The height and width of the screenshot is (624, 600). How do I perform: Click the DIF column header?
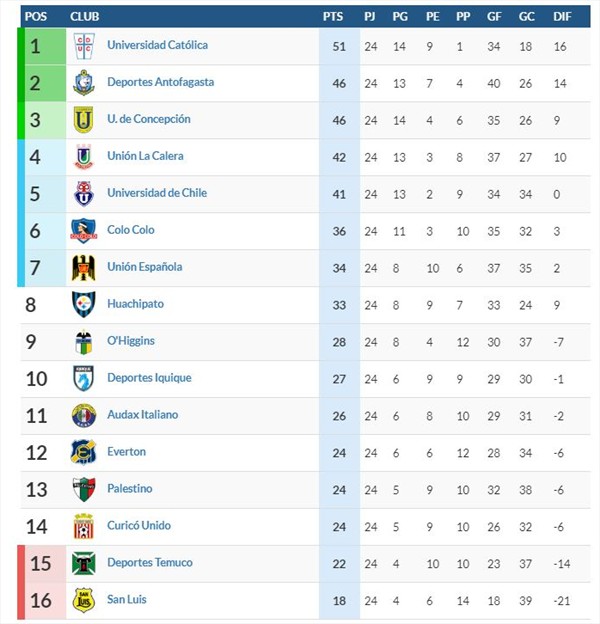point(560,17)
